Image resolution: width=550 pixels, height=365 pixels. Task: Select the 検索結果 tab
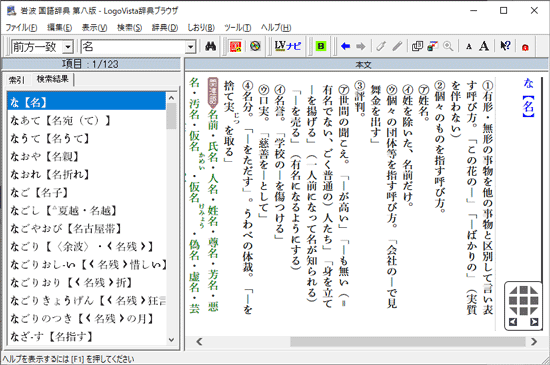53,79
